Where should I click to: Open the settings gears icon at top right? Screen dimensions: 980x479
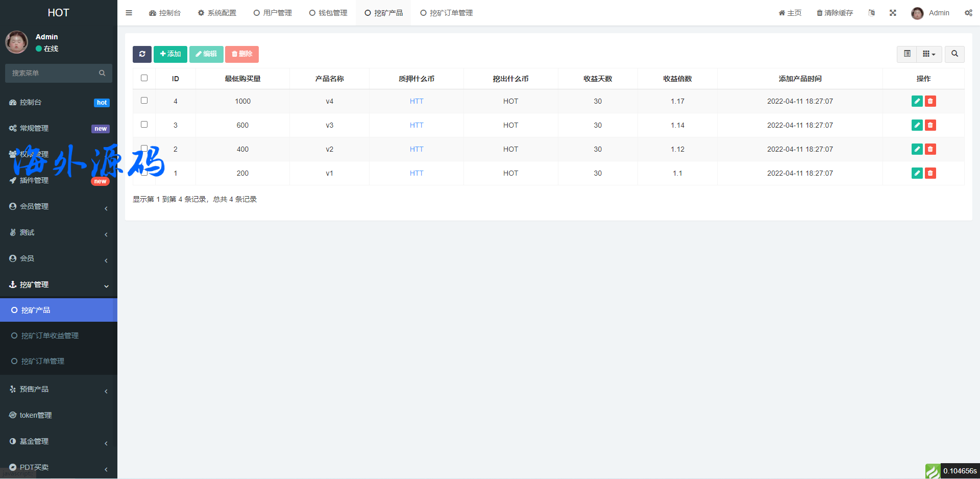coord(968,13)
